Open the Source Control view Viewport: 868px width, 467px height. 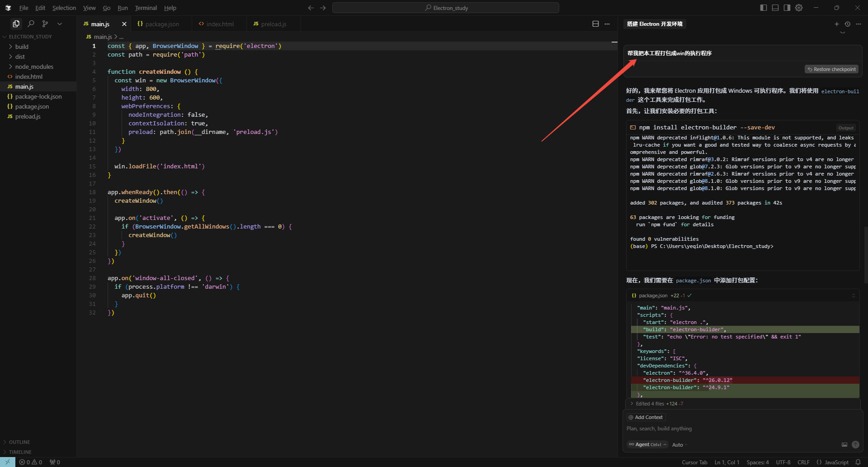click(45, 24)
